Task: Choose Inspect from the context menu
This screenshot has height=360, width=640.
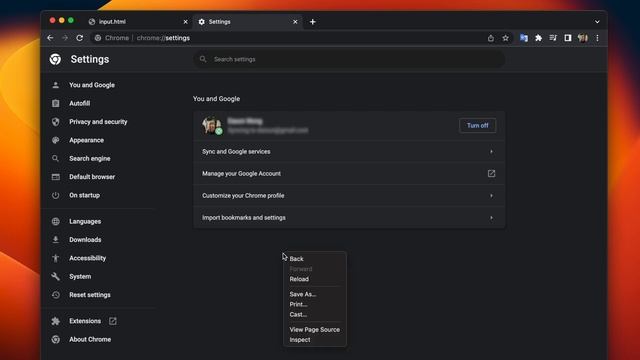Action: click(x=315, y=340)
